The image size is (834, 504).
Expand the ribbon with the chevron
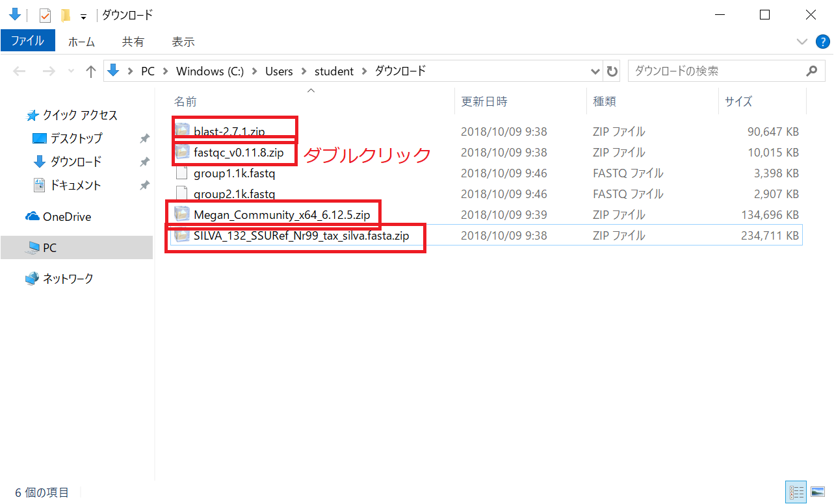(803, 42)
